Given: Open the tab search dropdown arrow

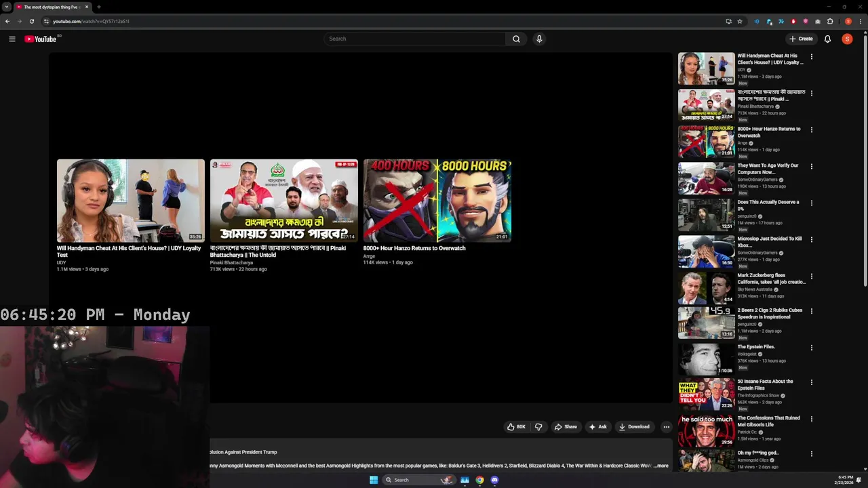Looking at the screenshot, I should (x=7, y=7).
